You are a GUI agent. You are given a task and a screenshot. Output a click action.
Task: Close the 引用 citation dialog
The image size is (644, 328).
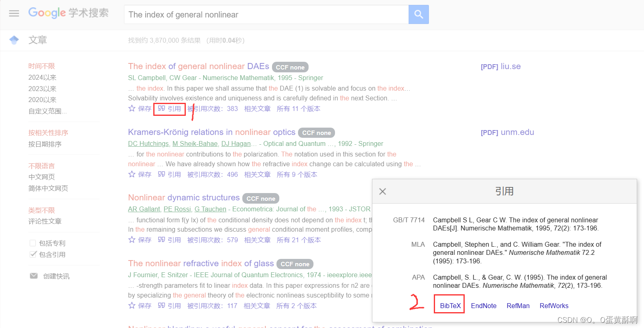(x=383, y=191)
